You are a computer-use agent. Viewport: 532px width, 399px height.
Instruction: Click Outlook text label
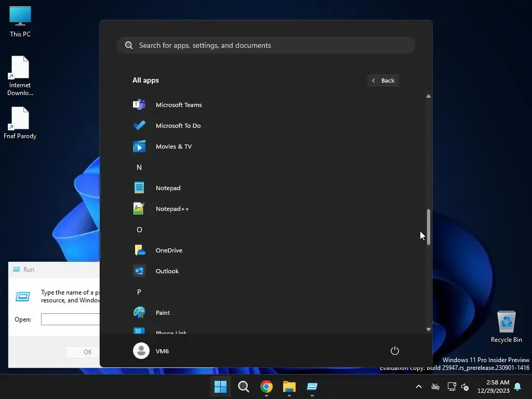(x=167, y=271)
